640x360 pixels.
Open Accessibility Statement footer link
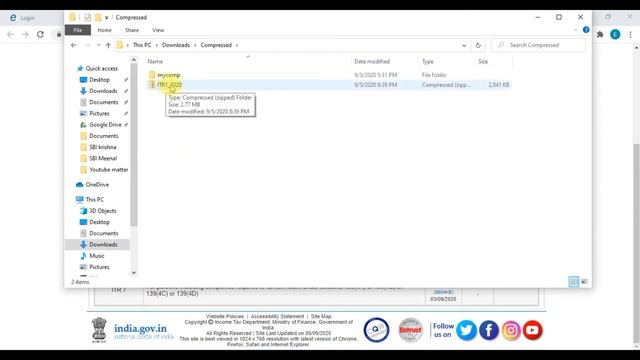point(277,316)
